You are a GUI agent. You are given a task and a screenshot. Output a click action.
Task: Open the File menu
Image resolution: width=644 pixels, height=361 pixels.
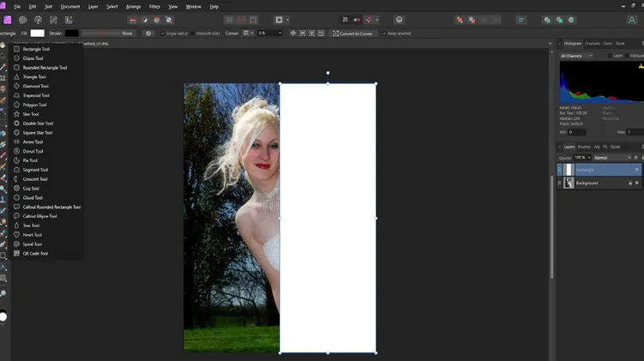click(17, 7)
